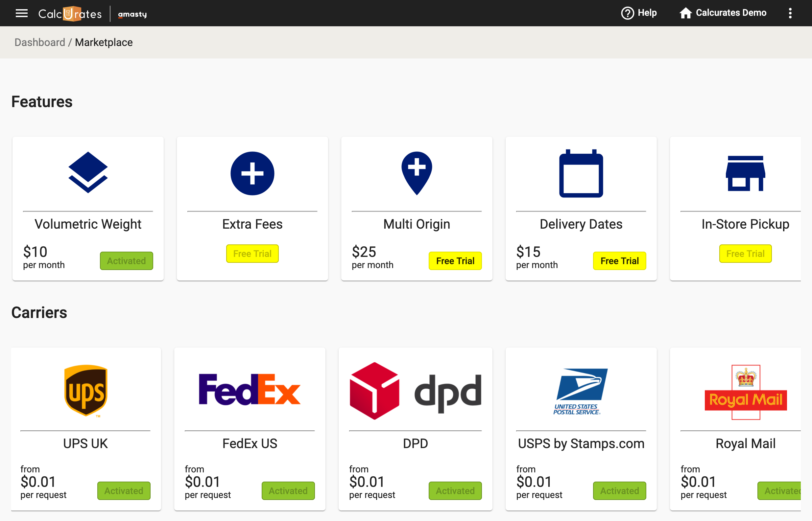Open the hamburger navigation menu
Image resolution: width=812 pixels, height=521 pixels.
point(22,13)
